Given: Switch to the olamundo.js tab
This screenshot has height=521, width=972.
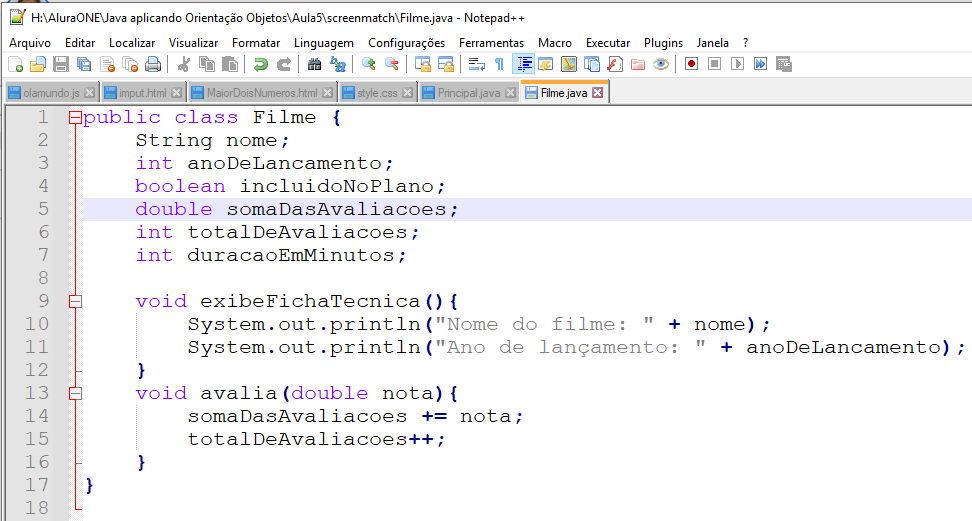Looking at the screenshot, I should (51, 92).
